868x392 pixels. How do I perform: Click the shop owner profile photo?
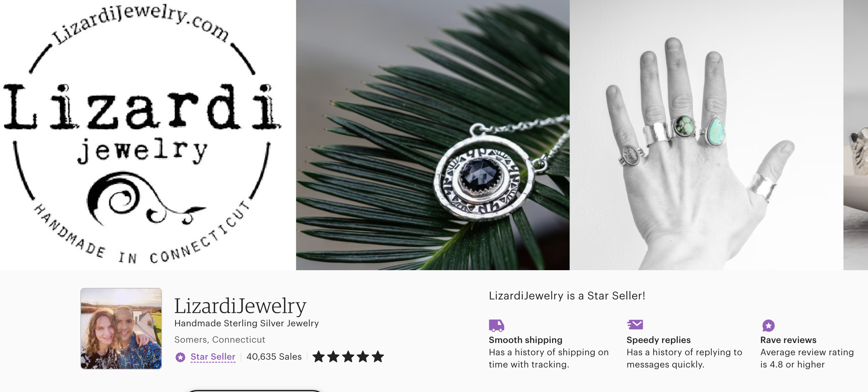click(121, 328)
